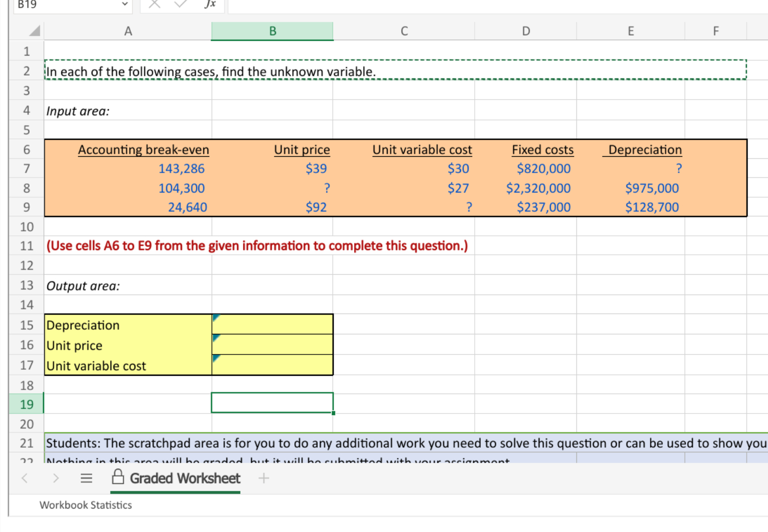Click the active cell B19

[272, 403]
